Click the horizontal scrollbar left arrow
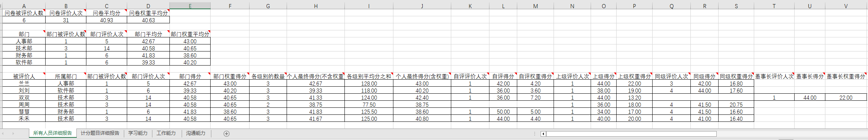Screen dimensions: 868x140 (x=543, y=134)
